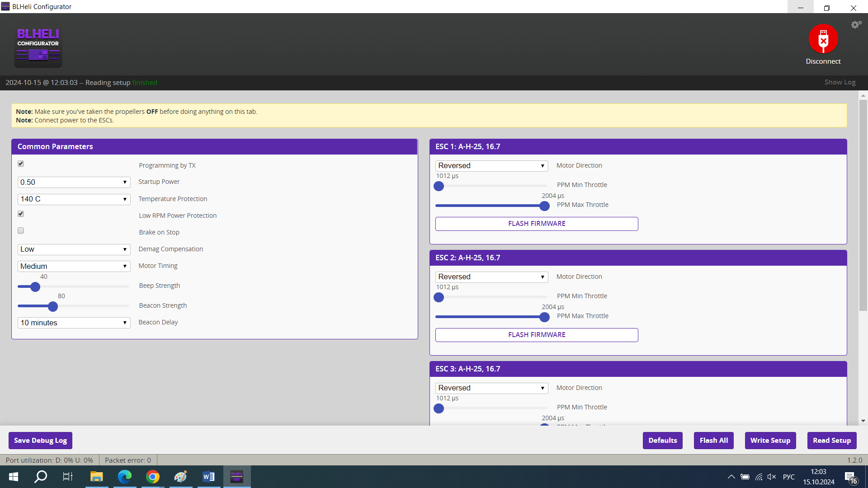The width and height of the screenshot is (868, 488).
Task: Open File Explorer from the taskbar
Action: [96, 477]
